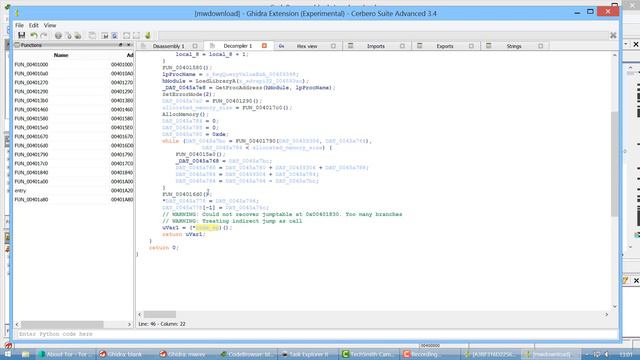The height and width of the screenshot is (360, 640).
Task: Switch to Recording taskbar item
Action: pyautogui.click(x=429, y=354)
